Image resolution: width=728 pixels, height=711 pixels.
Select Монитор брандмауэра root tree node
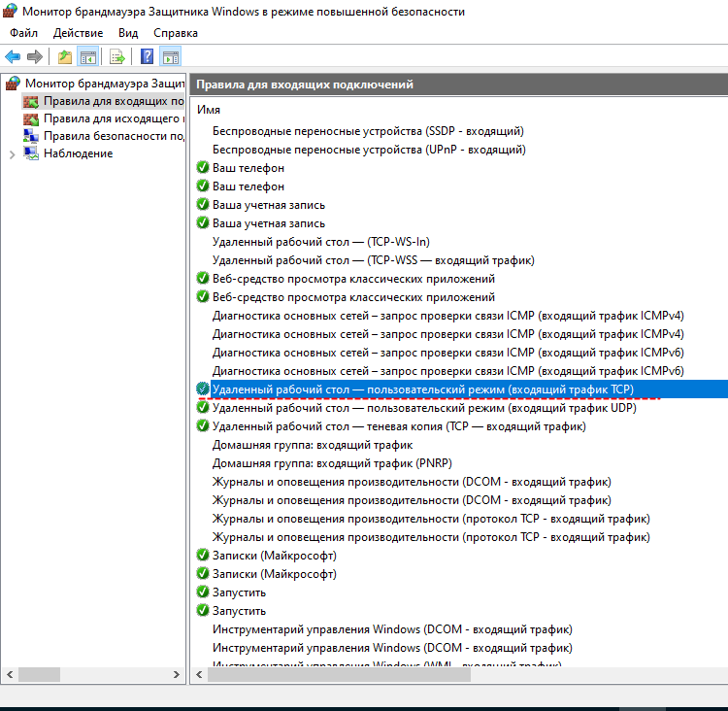(105, 84)
